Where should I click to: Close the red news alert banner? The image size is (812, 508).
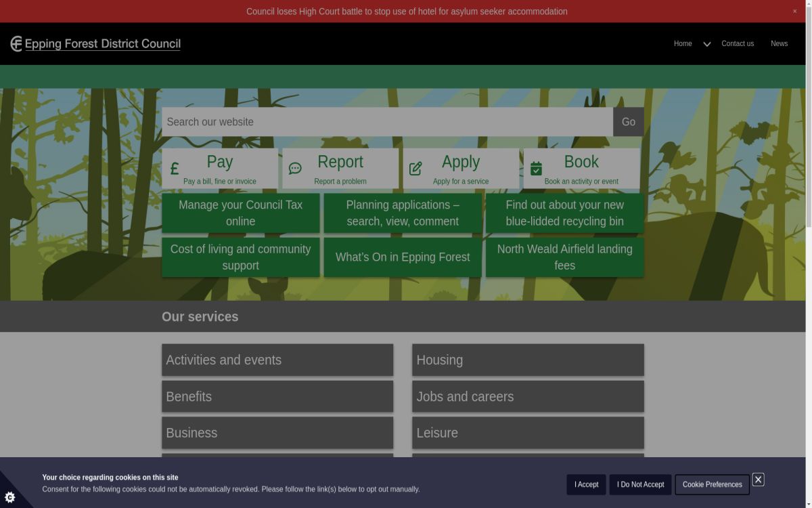(x=794, y=11)
